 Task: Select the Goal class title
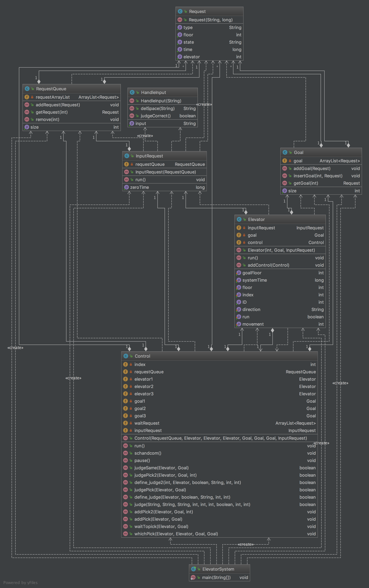click(298, 152)
